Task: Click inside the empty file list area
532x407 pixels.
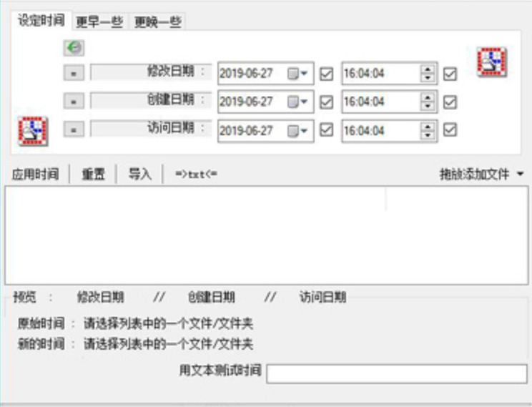Action: click(x=266, y=235)
